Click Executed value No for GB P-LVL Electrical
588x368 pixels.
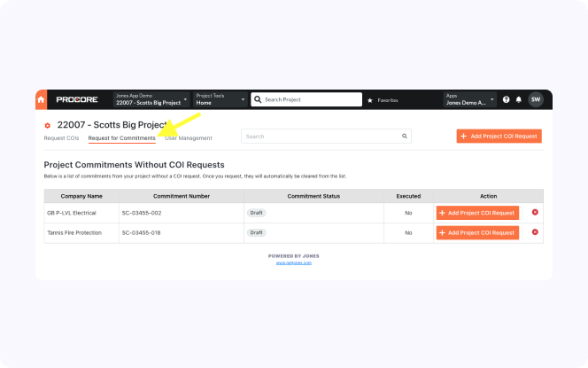[408, 213]
